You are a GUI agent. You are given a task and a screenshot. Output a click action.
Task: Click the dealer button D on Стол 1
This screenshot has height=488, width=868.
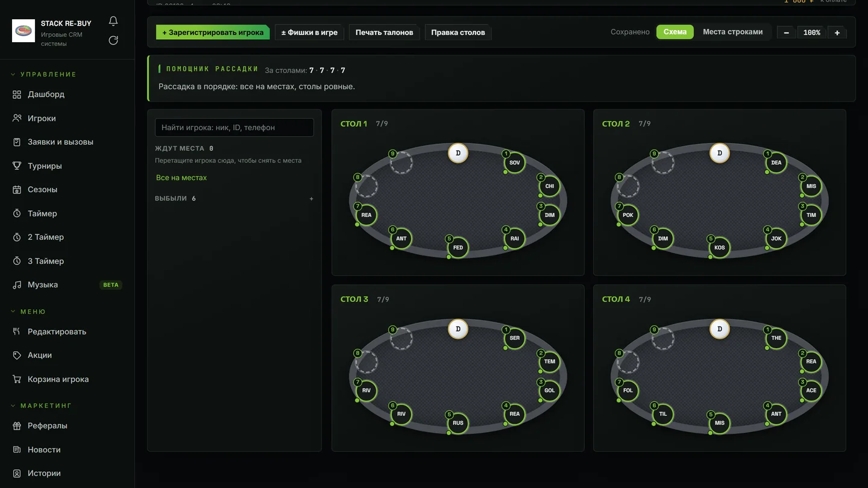point(458,153)
